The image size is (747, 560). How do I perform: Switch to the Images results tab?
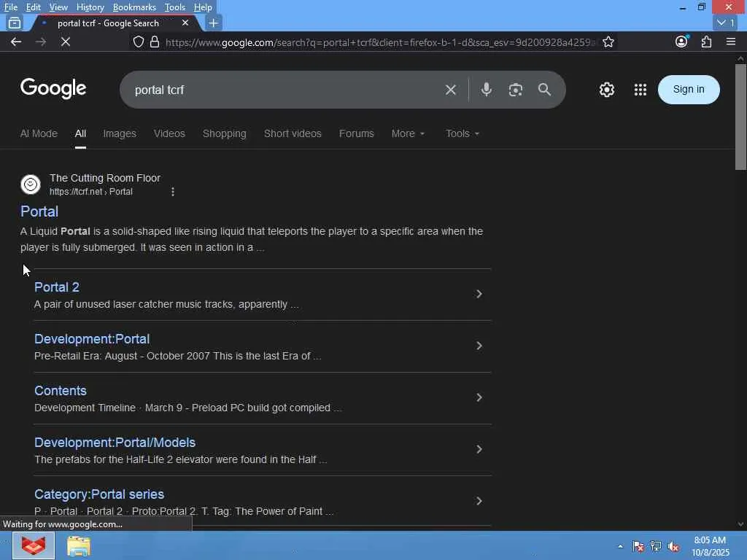pos(120,133)
